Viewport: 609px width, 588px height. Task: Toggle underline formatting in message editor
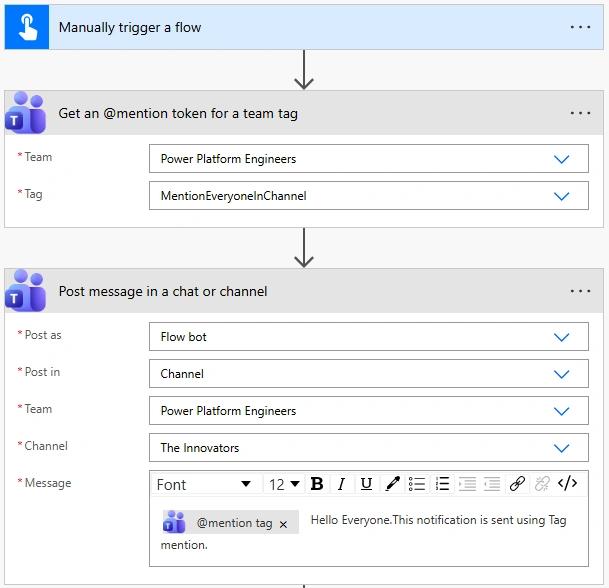tap(366, 484)
